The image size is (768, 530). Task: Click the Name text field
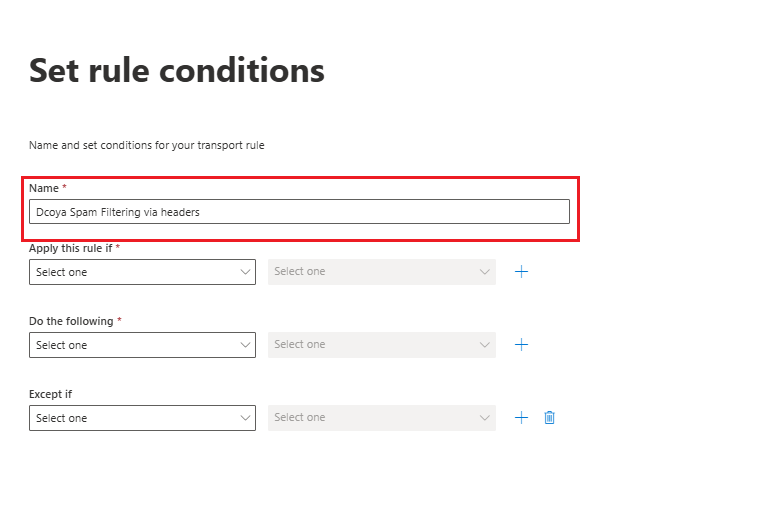click(x=299, y=212)
